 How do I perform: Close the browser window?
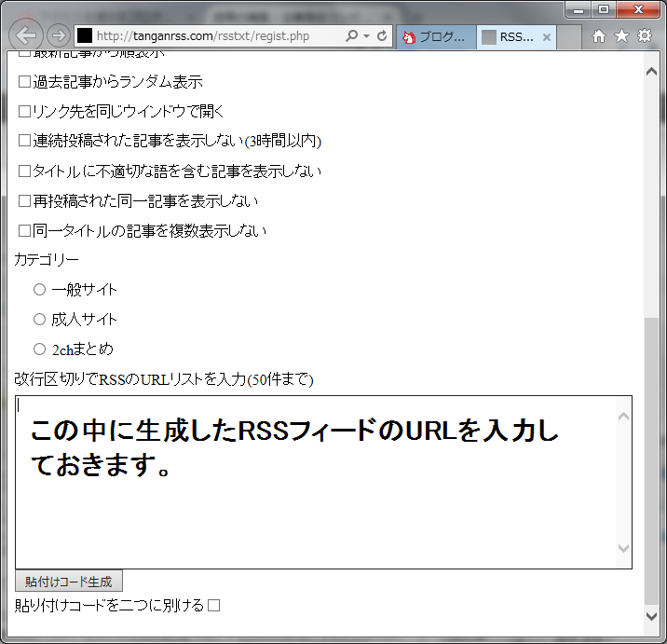(638, 10)
